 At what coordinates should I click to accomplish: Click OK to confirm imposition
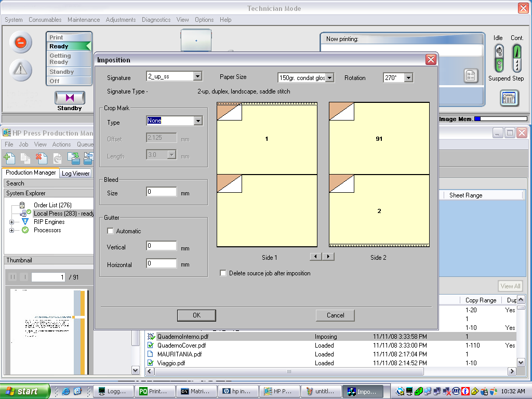pos(196,315)
